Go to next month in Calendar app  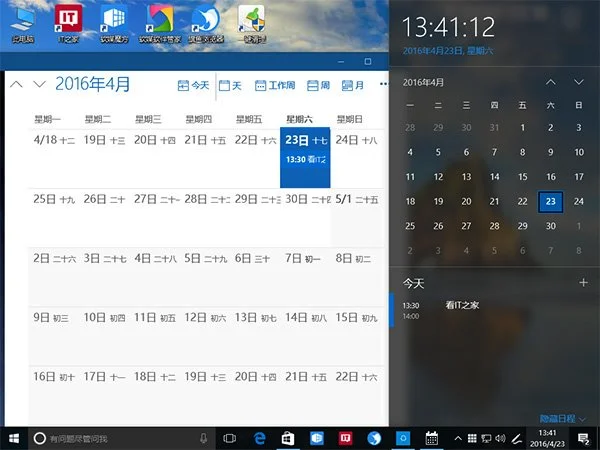tap(41, 85)
